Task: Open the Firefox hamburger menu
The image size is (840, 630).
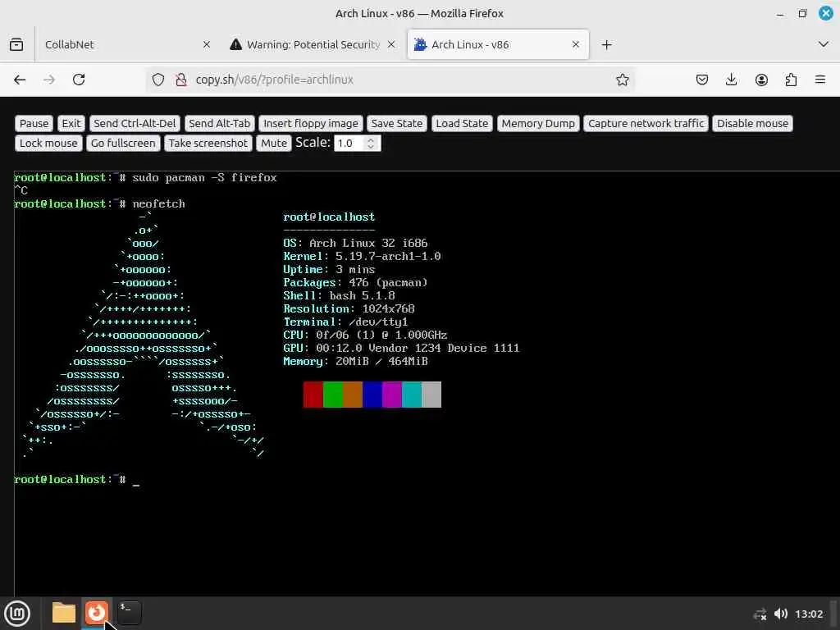Action: click(x=820, y=80)
